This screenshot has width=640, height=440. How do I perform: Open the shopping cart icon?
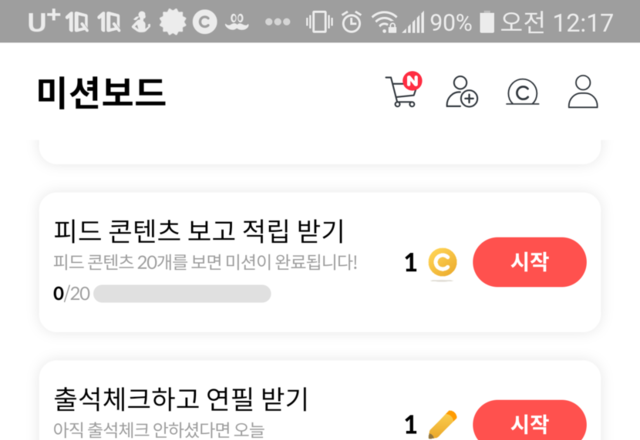[401, 92]
